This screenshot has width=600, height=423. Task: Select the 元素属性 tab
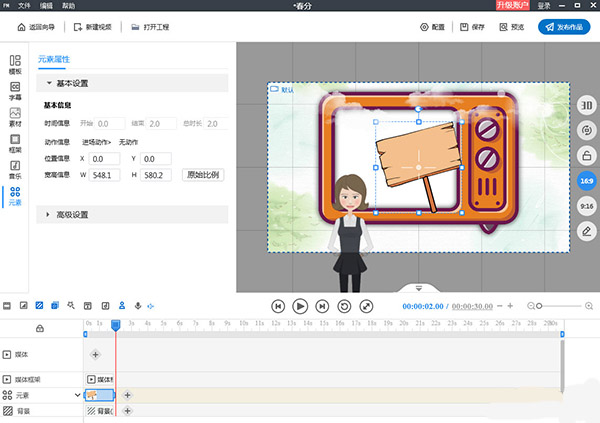click(54, 59)
